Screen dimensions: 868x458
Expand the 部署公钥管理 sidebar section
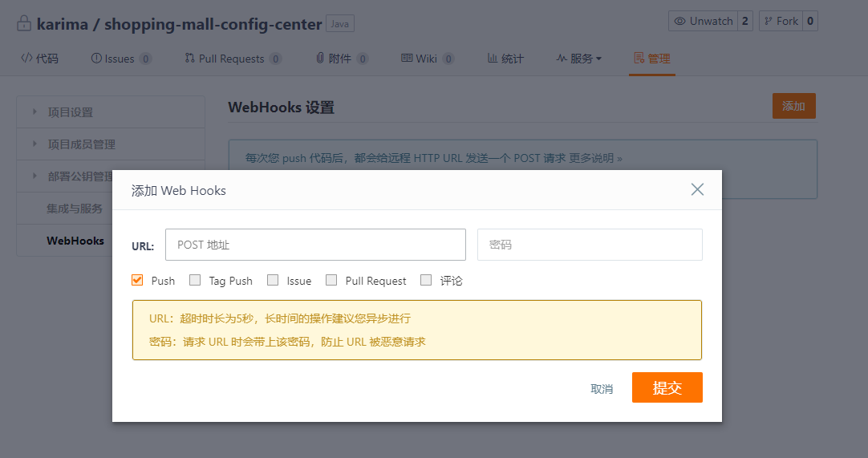pyautogui.click(x=65, y=176)
